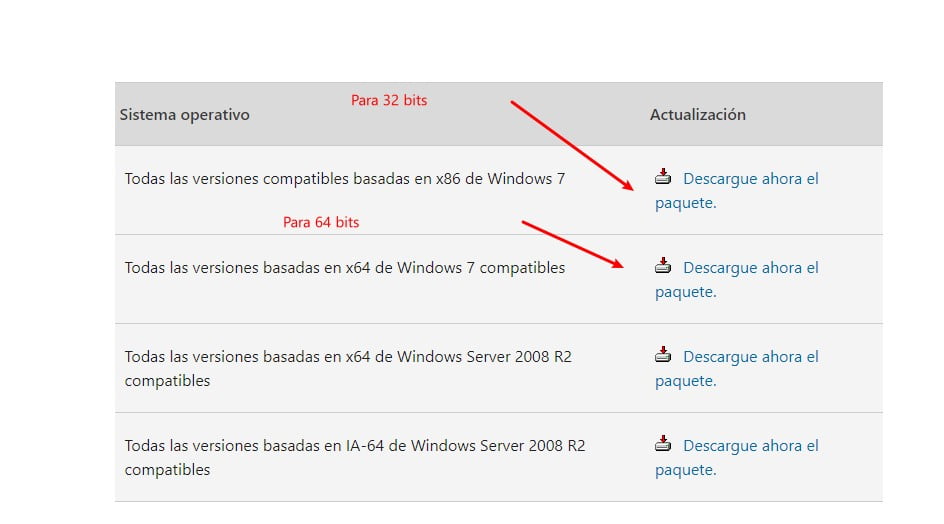Open 'Descargue ahora el paquete' link for x64 Server 2008 R2
Screen dimensions: 944x524
click(737, 369)
